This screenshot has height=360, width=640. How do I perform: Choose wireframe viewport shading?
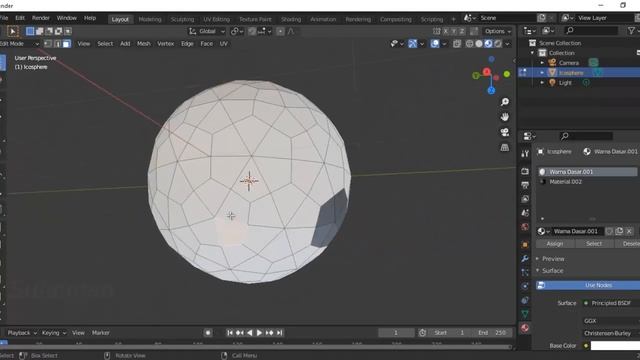(469, 44)
